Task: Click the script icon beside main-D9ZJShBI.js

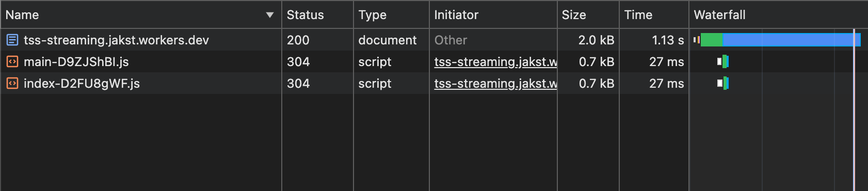Action: click(12, 61)
